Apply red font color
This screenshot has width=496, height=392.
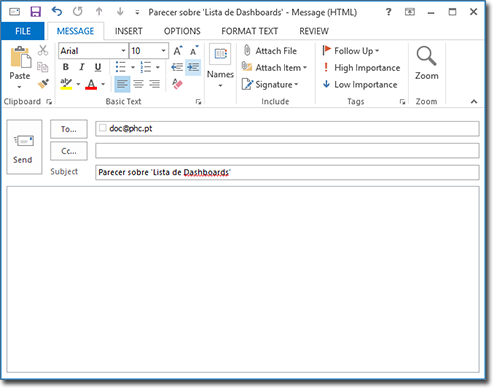click(x=91, y=84)
